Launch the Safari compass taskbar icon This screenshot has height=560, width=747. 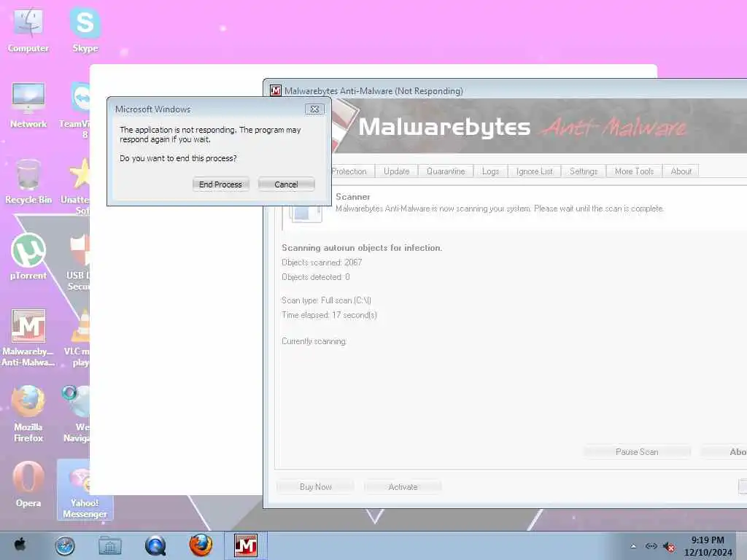[x=64, y=545]
